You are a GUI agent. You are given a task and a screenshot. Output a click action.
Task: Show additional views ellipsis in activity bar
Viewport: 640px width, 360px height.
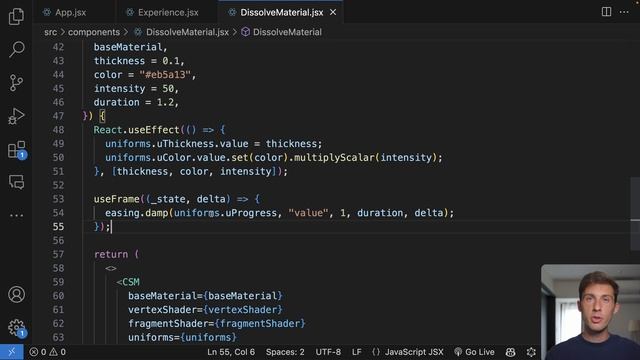16,215
